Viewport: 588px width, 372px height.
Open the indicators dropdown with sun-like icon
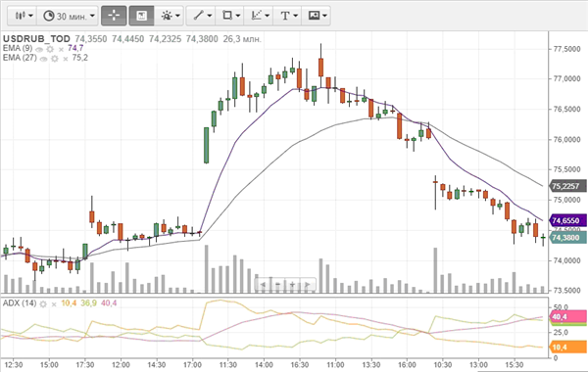[170, 16]
